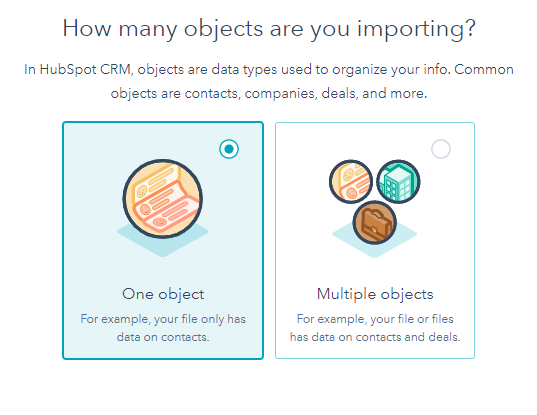The image size is (537, 415).
Task: Click the Multiple objects title text
Action: 375,294
